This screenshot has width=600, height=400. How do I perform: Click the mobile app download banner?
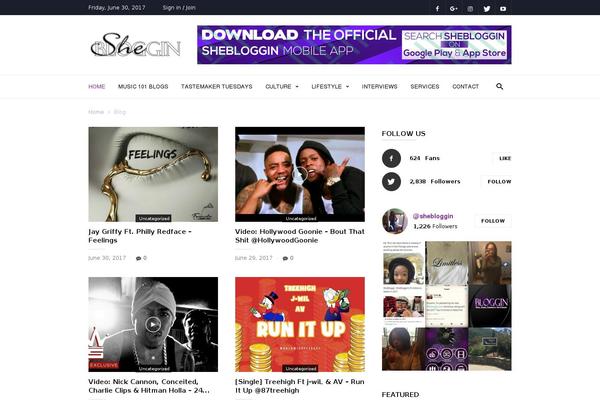click(x=354, y=45)
